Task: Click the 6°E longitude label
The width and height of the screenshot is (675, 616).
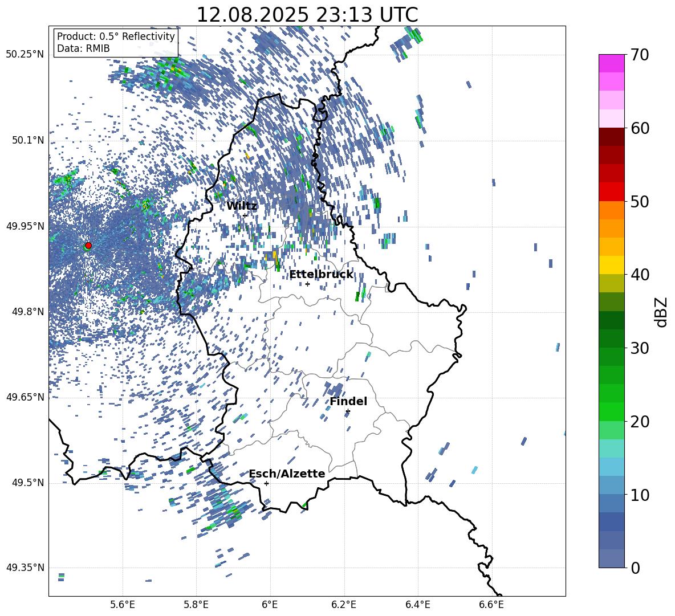Action: pos(270,605)
